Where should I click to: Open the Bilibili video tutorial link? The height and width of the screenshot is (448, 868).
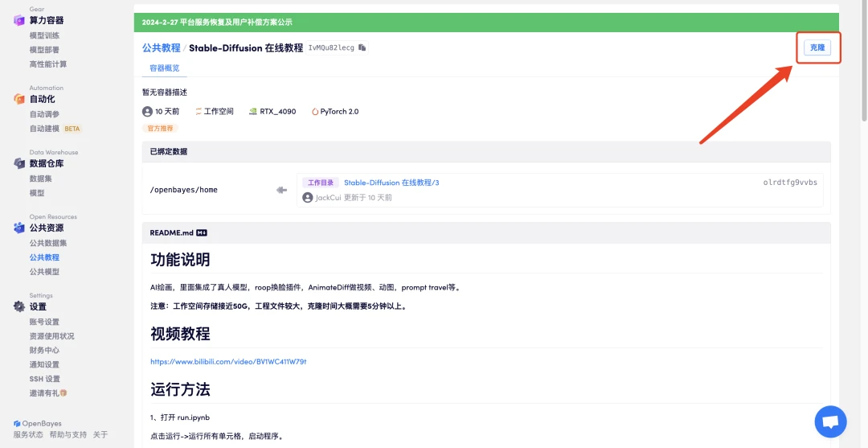click(x=228, y=362)
